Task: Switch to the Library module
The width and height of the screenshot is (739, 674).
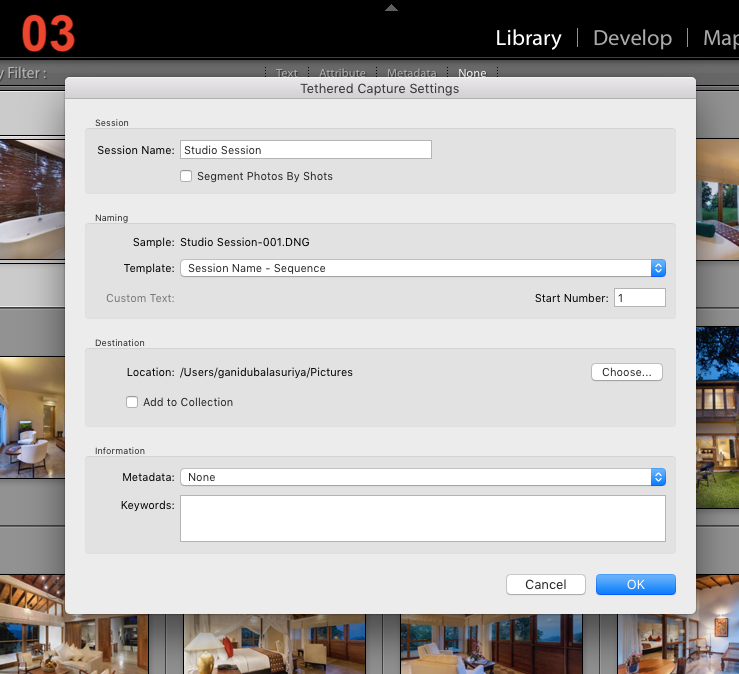Action: point(528,38)
